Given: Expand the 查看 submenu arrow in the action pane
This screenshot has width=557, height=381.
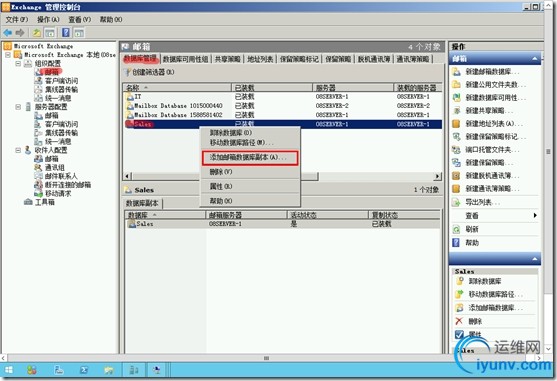Looking at the screenshot, I should [535, 216].
